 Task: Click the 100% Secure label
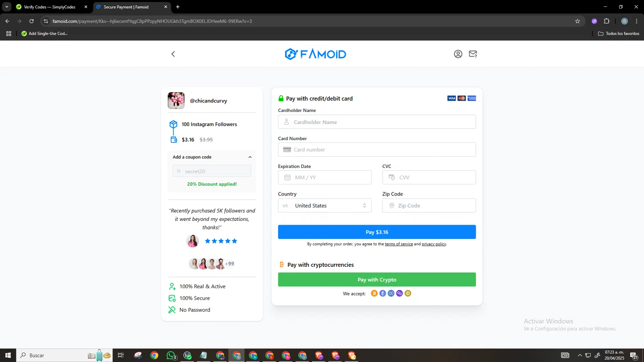pos(194,298)
